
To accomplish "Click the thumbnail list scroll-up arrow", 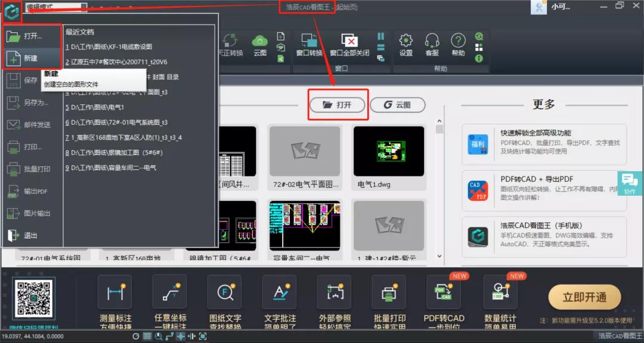I will pyautogui.click(x=439, y=121).
